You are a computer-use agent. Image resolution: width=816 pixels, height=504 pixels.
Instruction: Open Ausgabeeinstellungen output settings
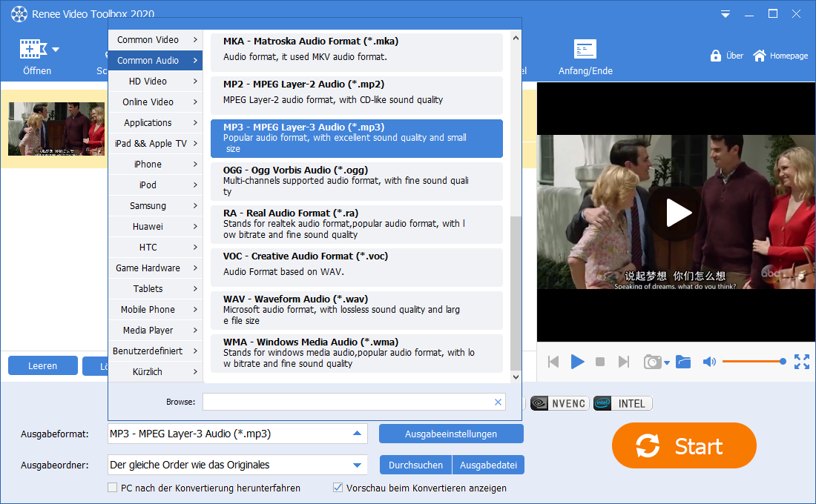451,434
